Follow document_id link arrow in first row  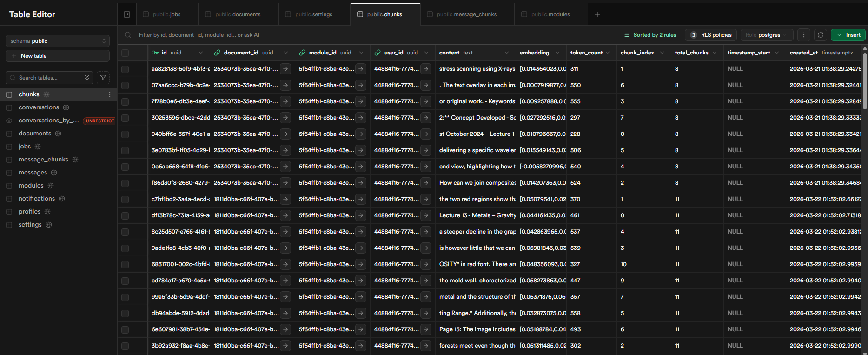point(286,69)
